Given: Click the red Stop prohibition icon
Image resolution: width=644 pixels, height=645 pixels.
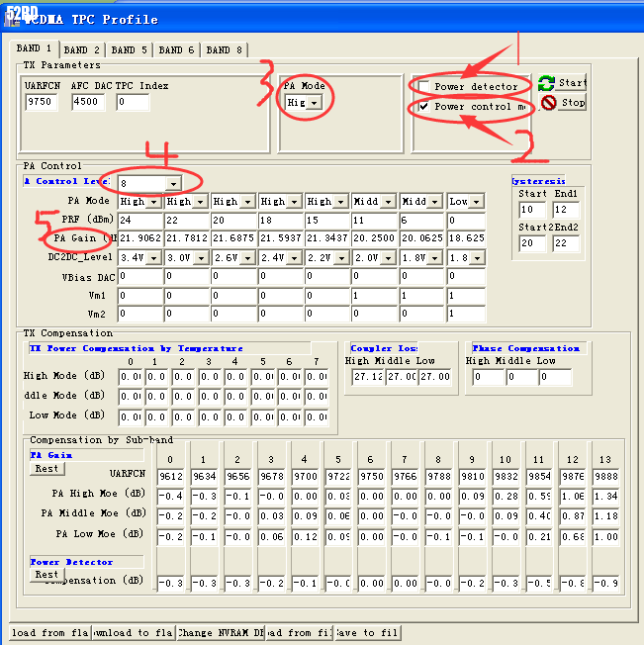Looking at the screenshot, I should [549, 103].
